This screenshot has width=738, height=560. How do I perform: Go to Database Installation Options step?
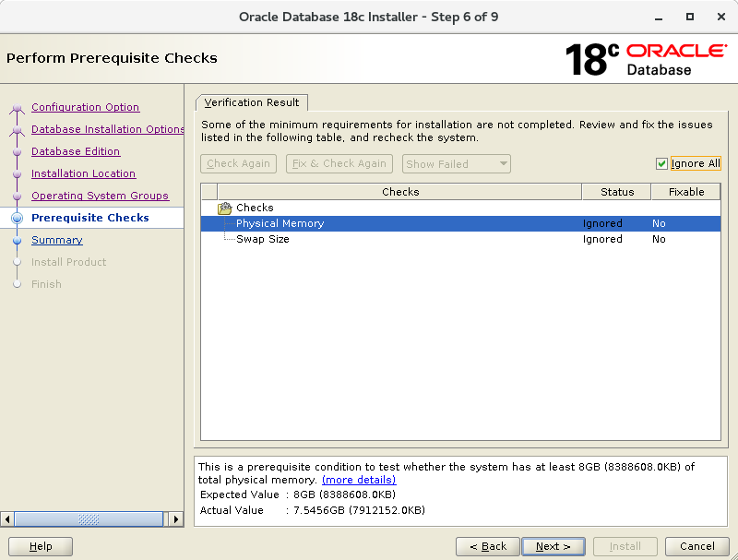108,129
